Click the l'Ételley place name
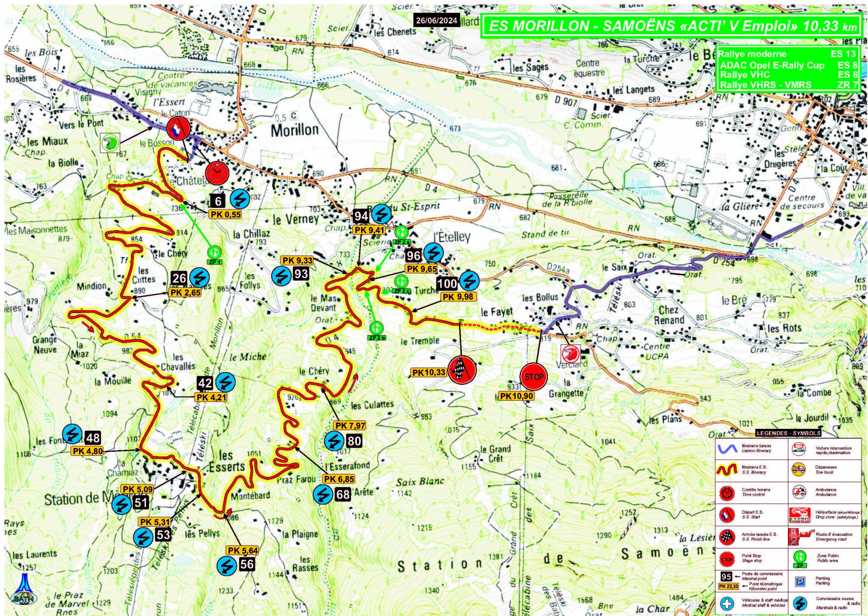 [451, 237]
